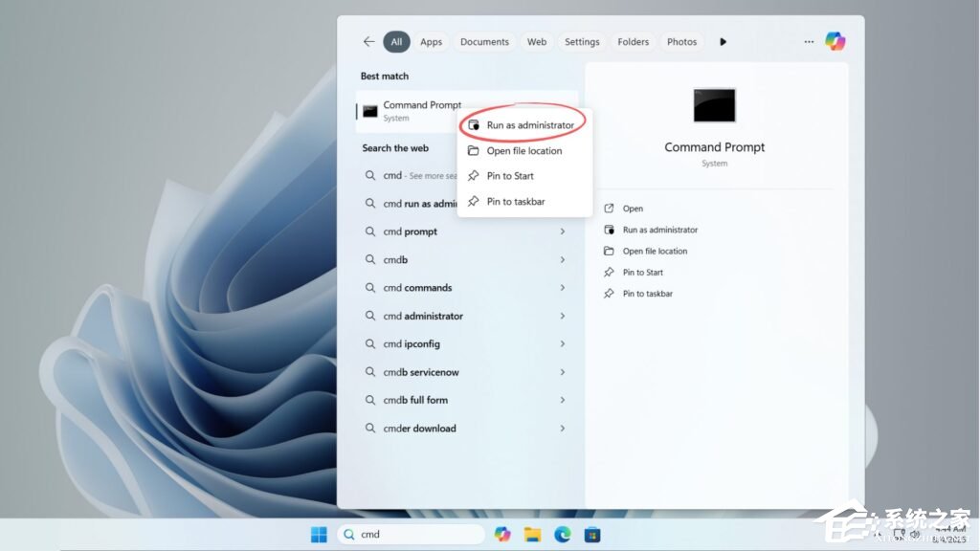
Task: Open Microsoft Store from the taskbar
Action: pos(593,534)
